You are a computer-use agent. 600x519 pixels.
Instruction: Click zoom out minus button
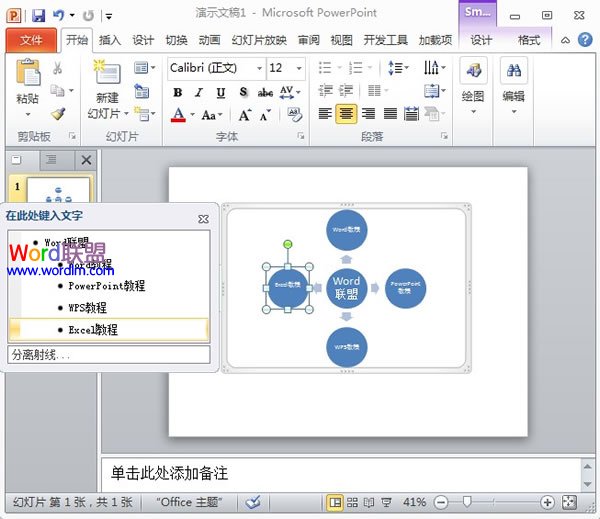(441, 502)
